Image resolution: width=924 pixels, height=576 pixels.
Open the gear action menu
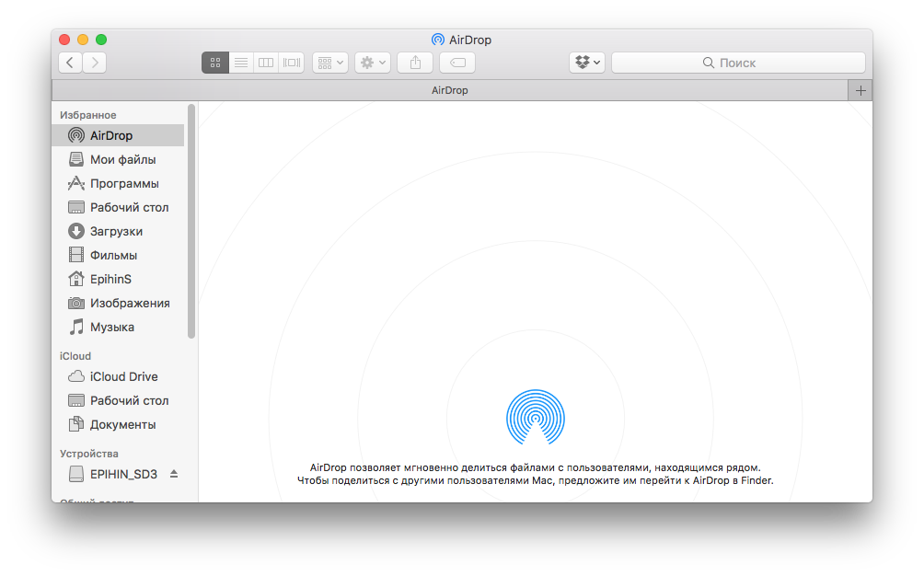(x=373, y=63)
